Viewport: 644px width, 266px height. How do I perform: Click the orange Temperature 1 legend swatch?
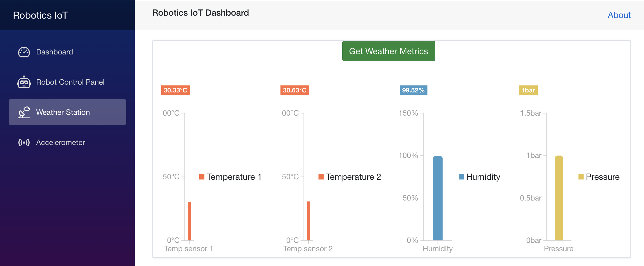[201, 177]
